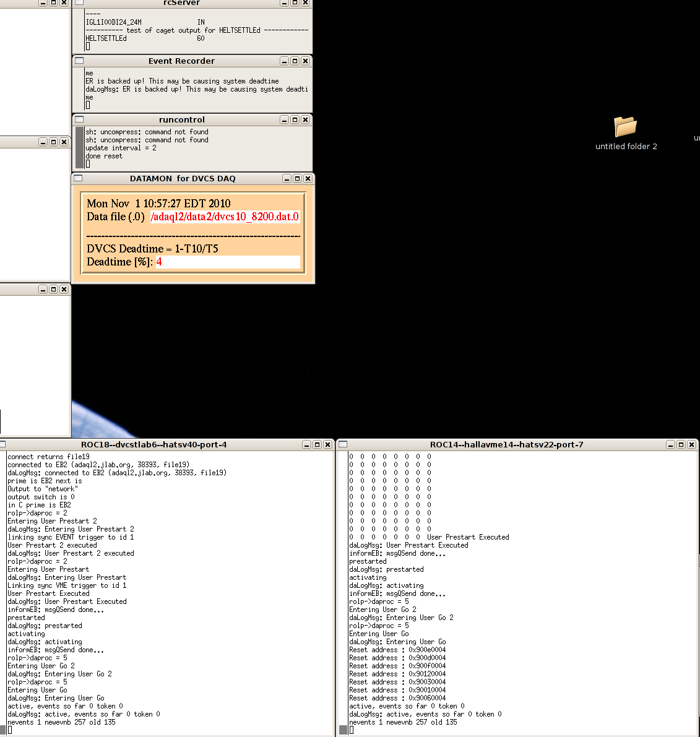700x737 pixels.
Task: Click 'Reset address : 0x90060004' in ROC14
Action: 397,698
